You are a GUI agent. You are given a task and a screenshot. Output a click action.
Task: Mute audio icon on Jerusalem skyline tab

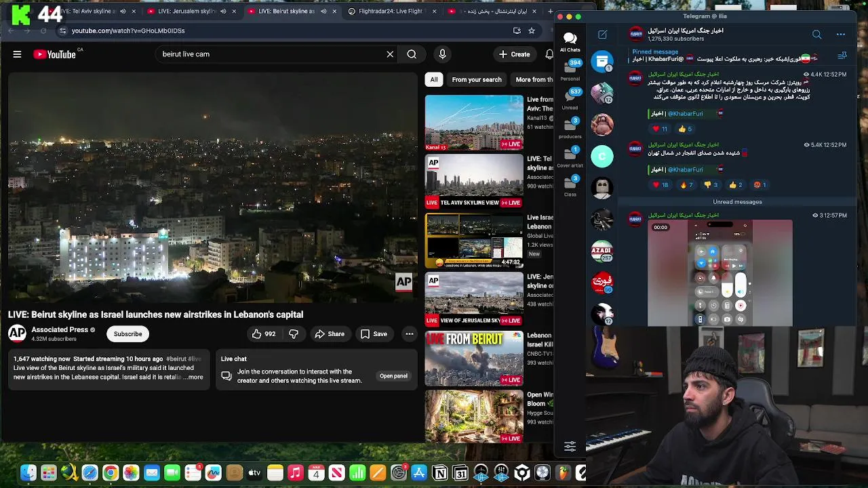tap(223, 11)
